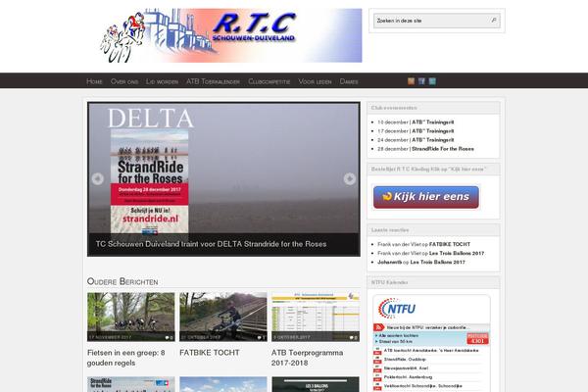Open the Dames menu item
This screenshot has width=588, height=392.
(349, 81)
